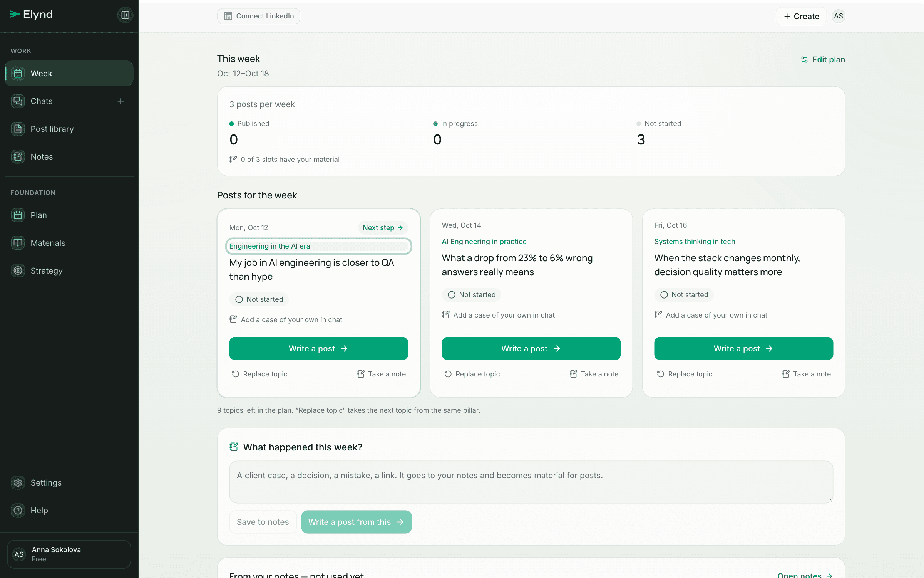Add a case in chat for Monday post
This screenshot has height=578, width=924.
point(286,319)
